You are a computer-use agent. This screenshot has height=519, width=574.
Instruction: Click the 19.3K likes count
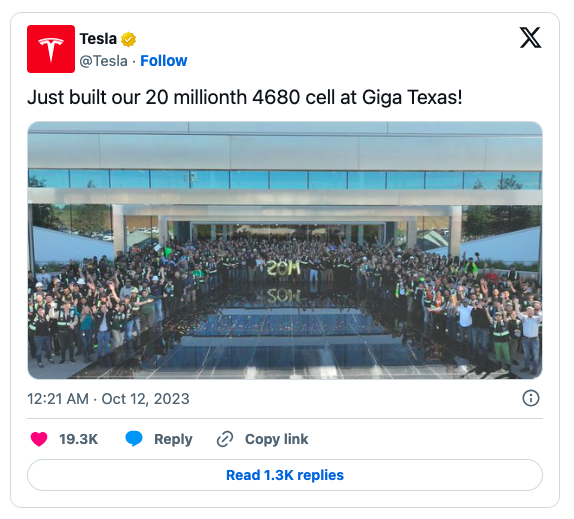point(79,439)
